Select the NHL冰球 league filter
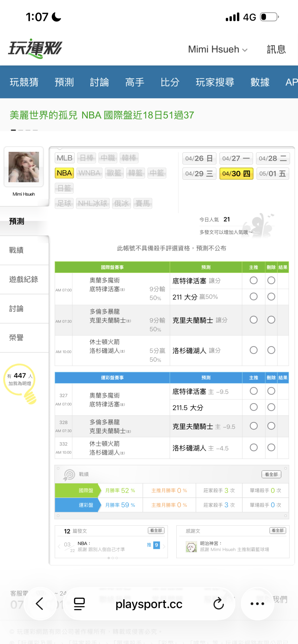The image size is (298, 644). click(93, 203)
